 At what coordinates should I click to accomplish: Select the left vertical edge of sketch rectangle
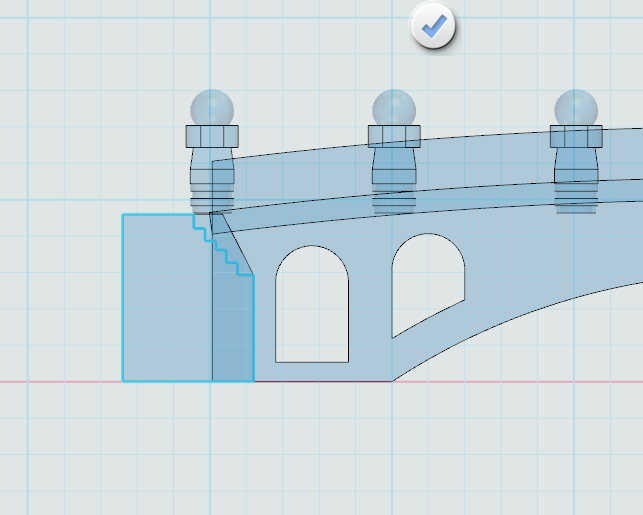pos(122,298)
